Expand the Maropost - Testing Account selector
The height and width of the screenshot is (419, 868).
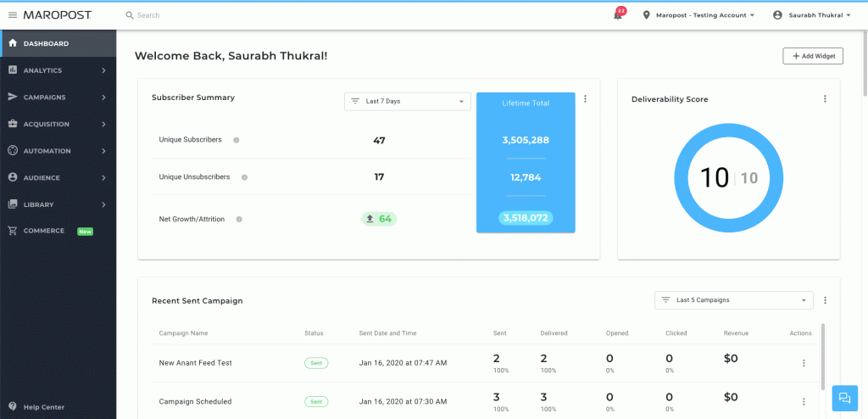pos(699,15)
